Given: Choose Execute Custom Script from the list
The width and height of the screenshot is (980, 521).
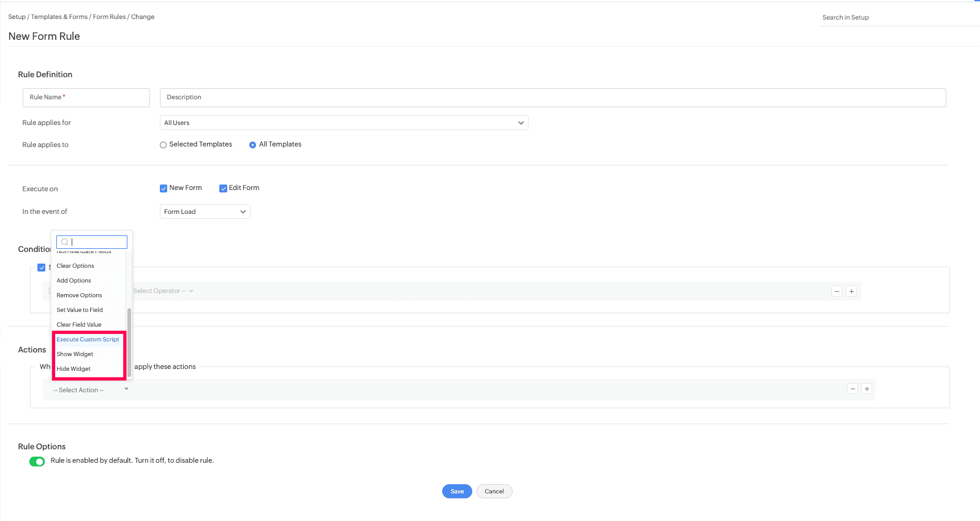Looking at the screenshot, I should [88, 340].
